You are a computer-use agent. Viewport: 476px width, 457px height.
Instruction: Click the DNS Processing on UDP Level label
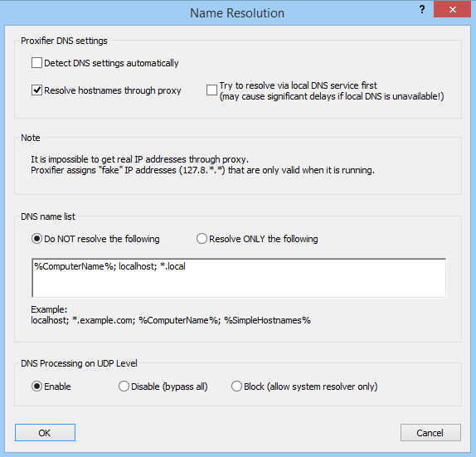click(79, 363)
